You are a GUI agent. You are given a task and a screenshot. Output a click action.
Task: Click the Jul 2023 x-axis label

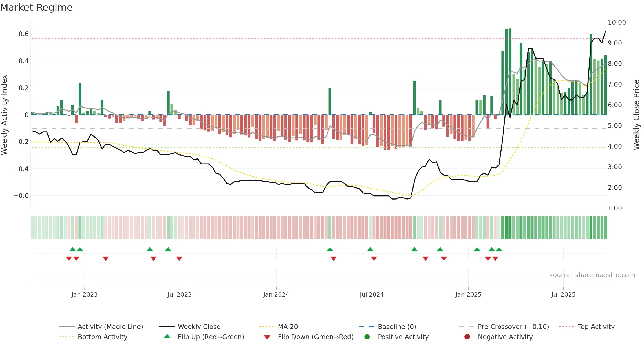pyautogui.click(x=180, y=294)
